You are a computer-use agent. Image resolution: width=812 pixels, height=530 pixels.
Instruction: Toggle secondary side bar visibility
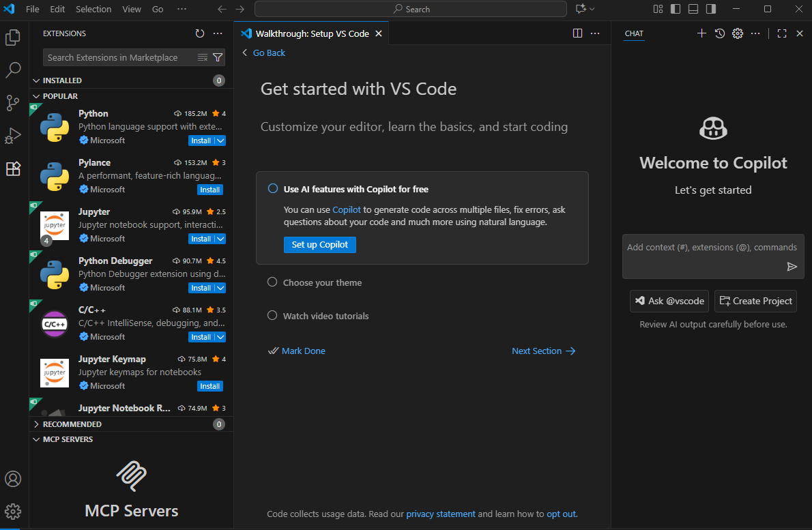(711, 9)
